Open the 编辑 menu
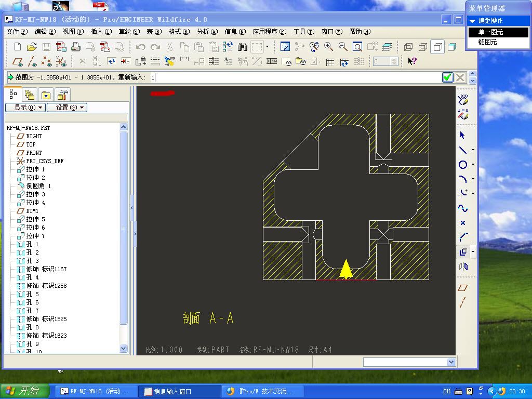 45,32
